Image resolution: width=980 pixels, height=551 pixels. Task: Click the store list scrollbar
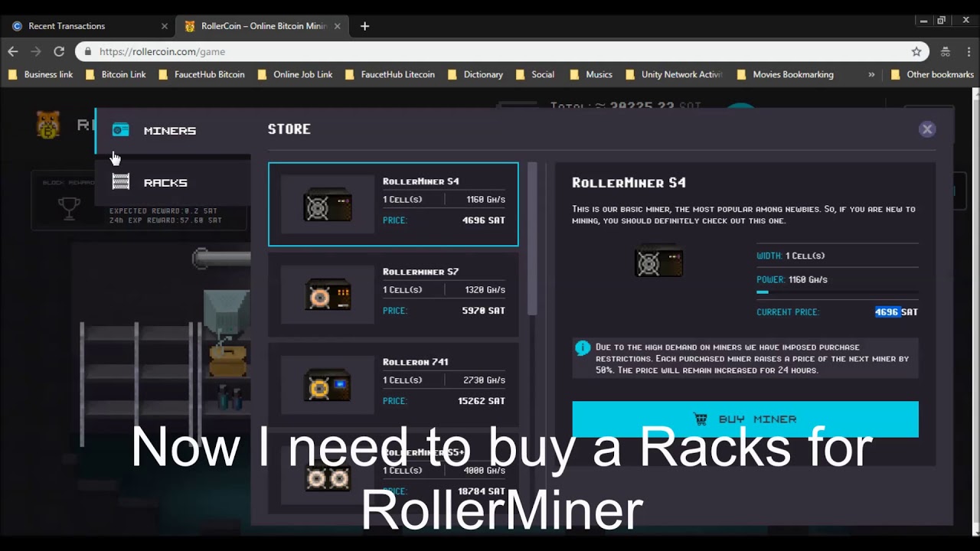[x=533, y=238]
